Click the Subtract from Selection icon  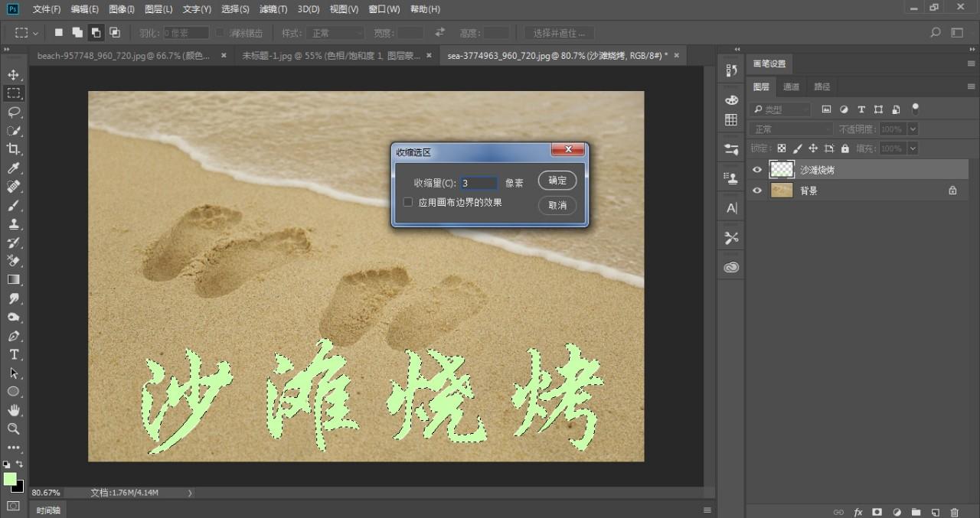pyautogui.click(x=96, y=33)
